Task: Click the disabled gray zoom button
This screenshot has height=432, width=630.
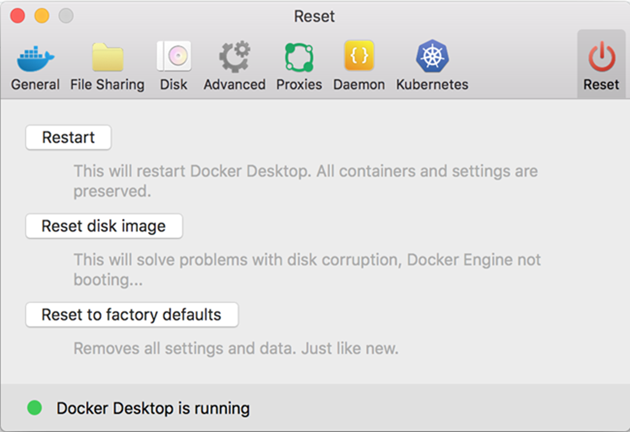Action: coord(66,16)
